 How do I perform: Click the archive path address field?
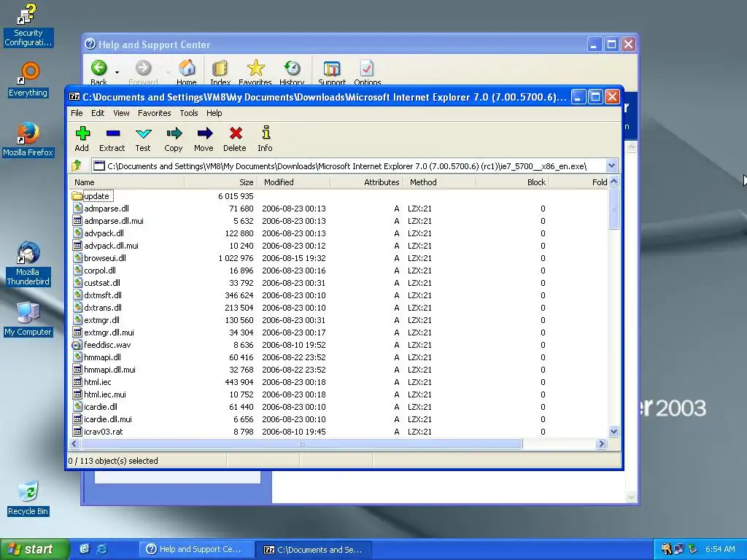point(349,166)
